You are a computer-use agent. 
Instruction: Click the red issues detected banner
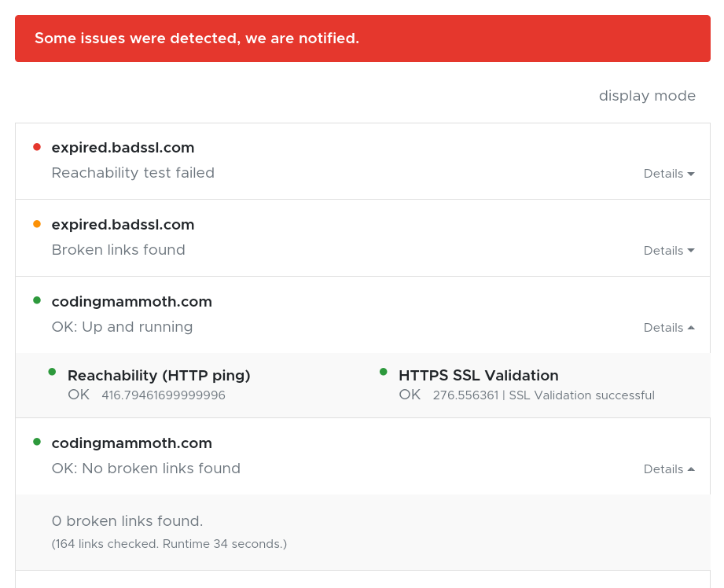[362, 39]
